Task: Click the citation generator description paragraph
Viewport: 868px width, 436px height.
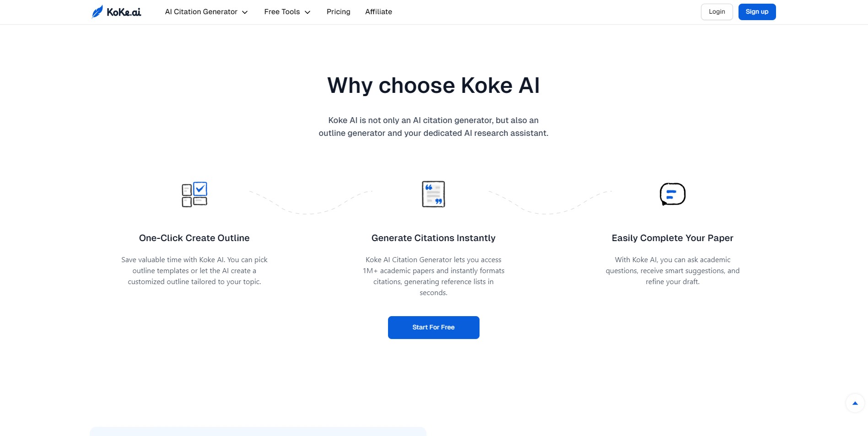Action: click(433, 276)
